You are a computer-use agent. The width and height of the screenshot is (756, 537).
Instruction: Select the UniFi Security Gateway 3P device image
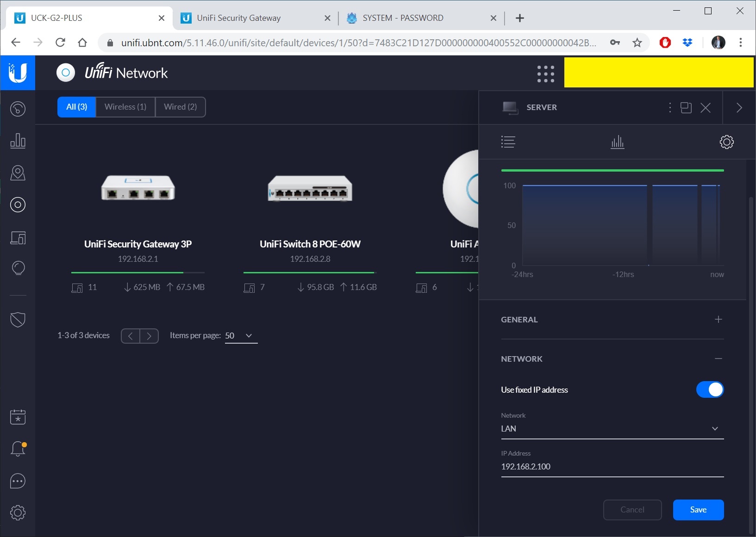138,188
